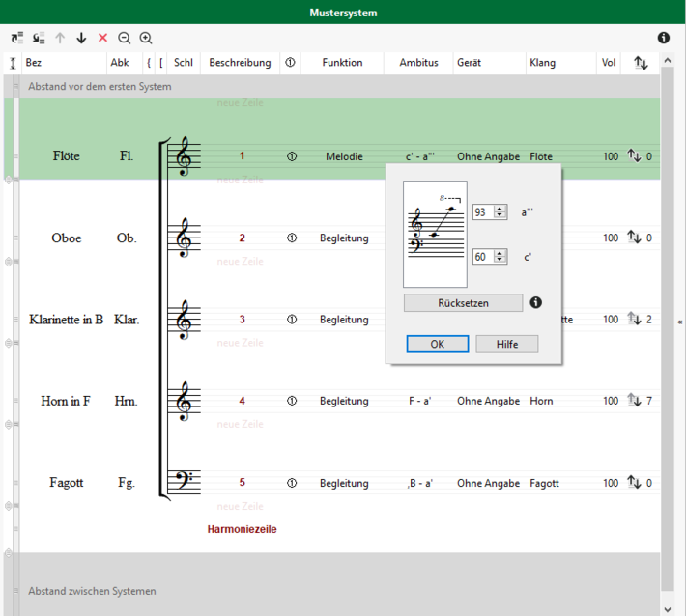Open Gerät Ohne Angabe for Horn

[488, 401]
